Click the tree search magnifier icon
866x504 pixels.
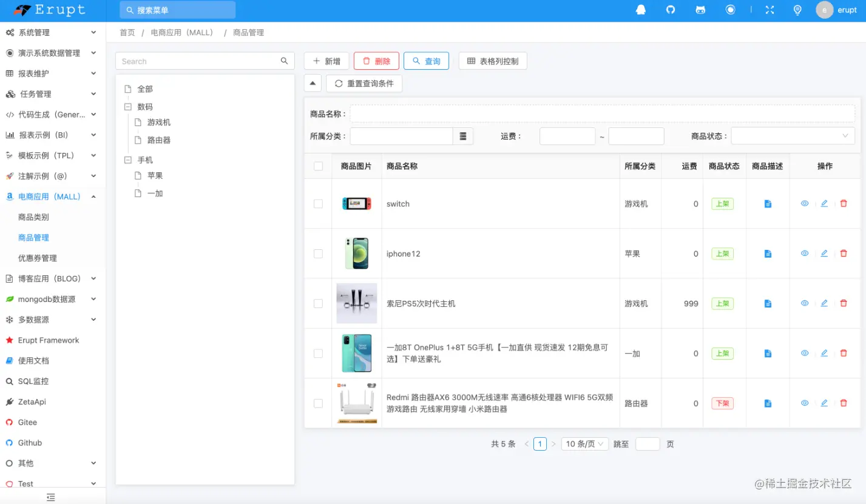[284, 61]
